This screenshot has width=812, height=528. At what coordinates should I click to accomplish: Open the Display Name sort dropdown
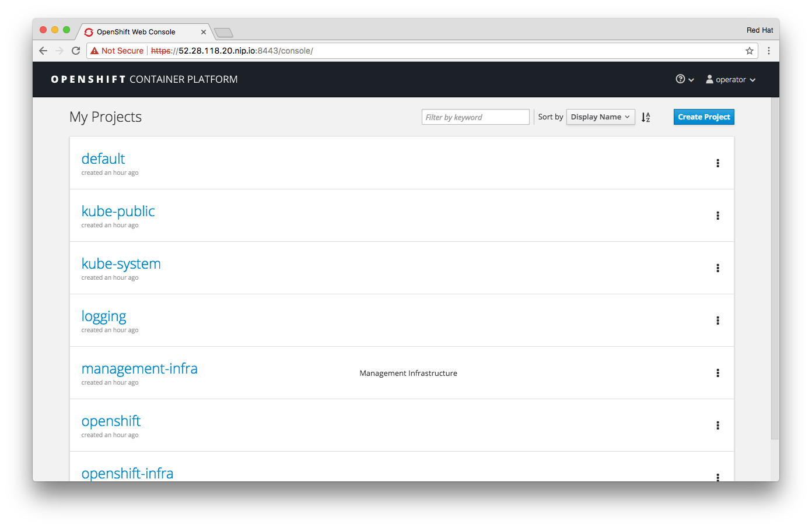pyautogui.click(x=600, y=117)
